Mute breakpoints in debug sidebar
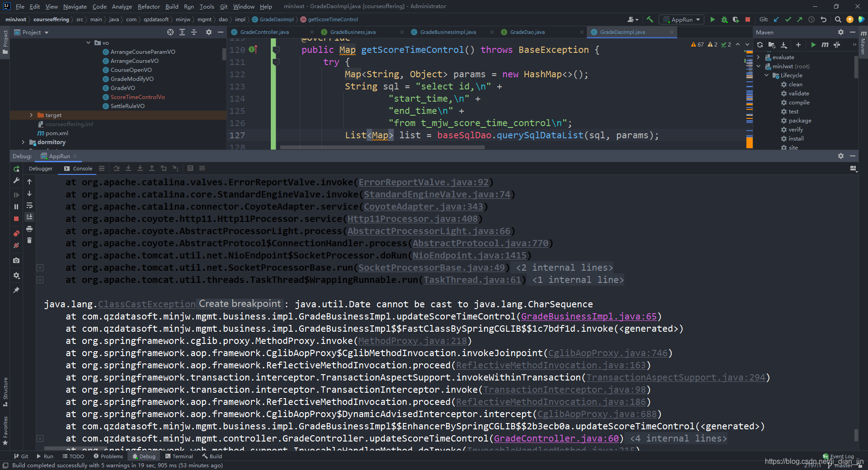This screenshot has height=470, width=868. (16, 245)
